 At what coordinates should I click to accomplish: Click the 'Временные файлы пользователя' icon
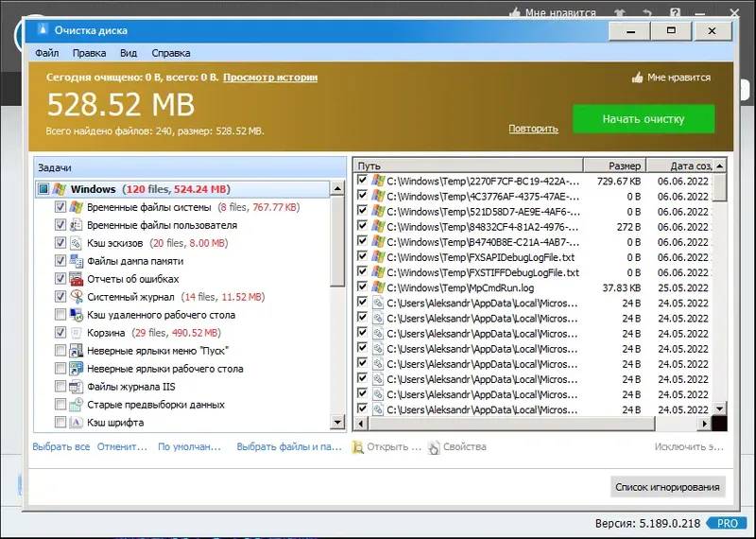[77, 225]
